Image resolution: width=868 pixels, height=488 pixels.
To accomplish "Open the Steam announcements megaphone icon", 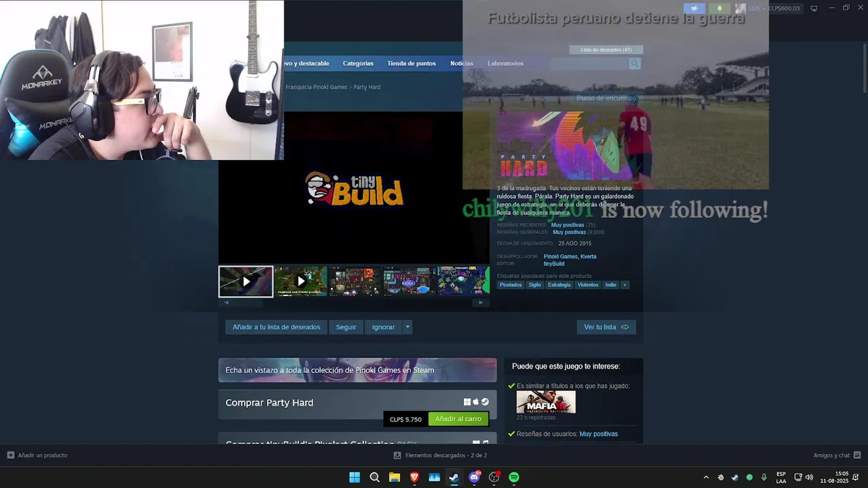I will point(694,8).
